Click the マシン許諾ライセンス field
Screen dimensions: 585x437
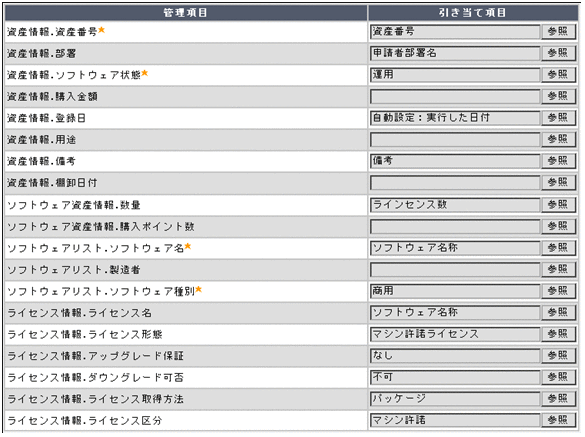455,335
